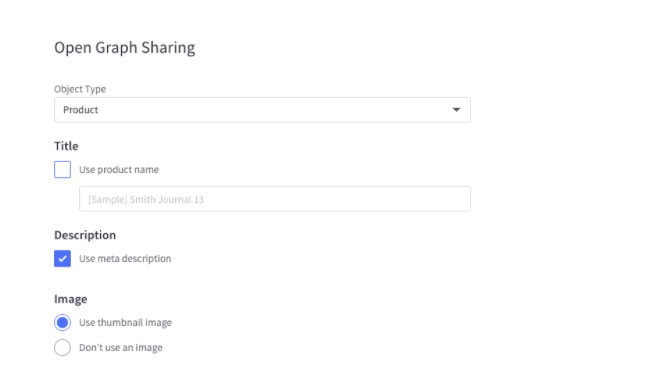Image resolution: width=665 pixels, height=392 pixels.
Task: Click the Open Graph Sharing heading
Action: pos(125,48)
